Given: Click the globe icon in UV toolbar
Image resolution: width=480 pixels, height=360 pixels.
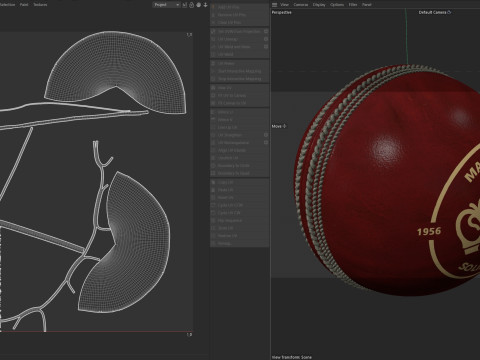Looking at the screenshot, I should click(199, 5).
